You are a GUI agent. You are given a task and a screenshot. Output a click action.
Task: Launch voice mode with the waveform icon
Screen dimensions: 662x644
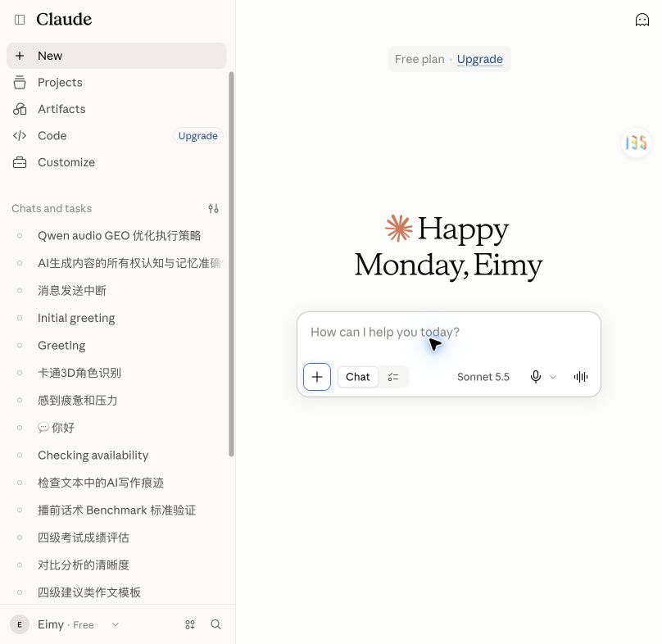point(581,377)
